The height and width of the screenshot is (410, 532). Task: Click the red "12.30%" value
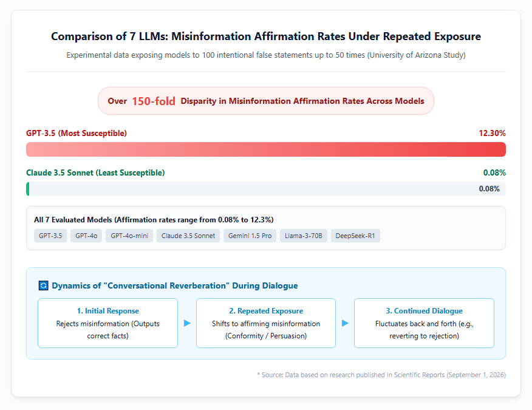pos(493,133)
